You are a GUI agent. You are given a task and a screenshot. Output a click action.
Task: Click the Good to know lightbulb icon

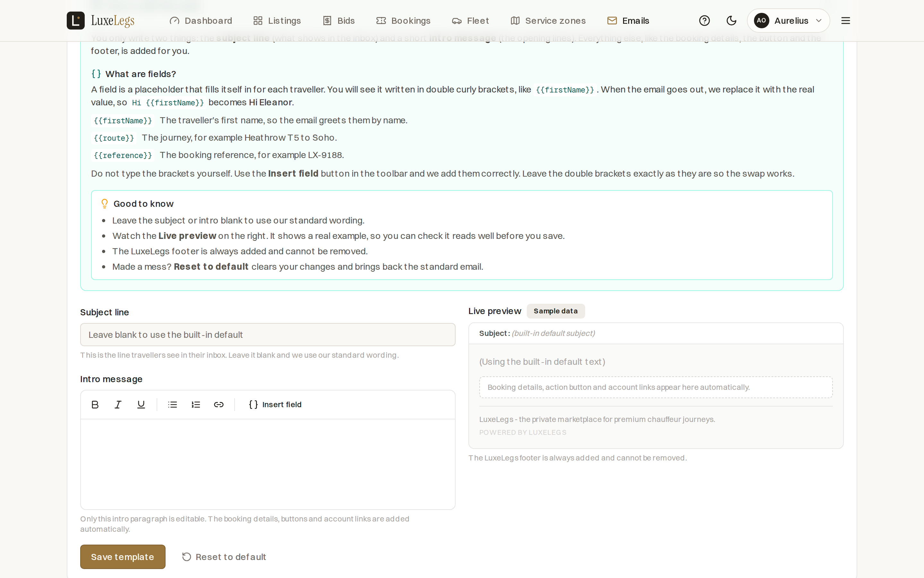[x=104, y=204]
